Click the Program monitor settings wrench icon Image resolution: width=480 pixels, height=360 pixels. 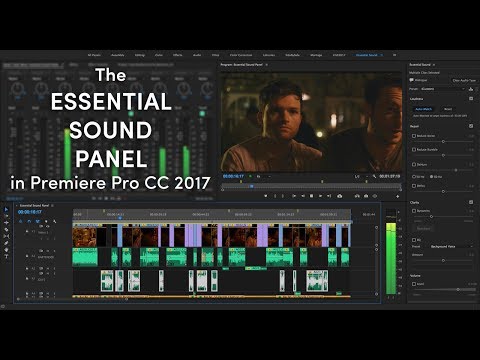[x=374, y=176]
